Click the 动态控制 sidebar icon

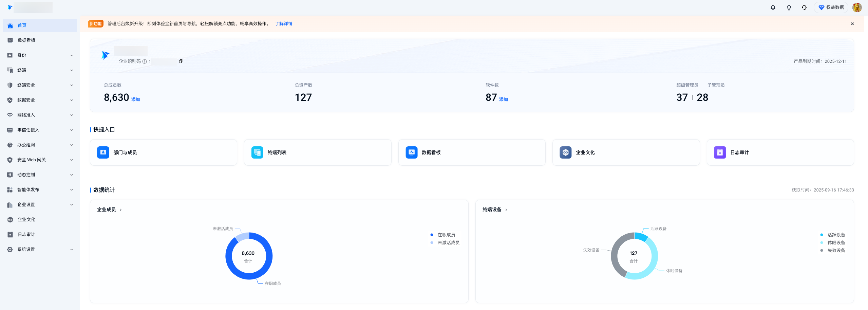10,175
